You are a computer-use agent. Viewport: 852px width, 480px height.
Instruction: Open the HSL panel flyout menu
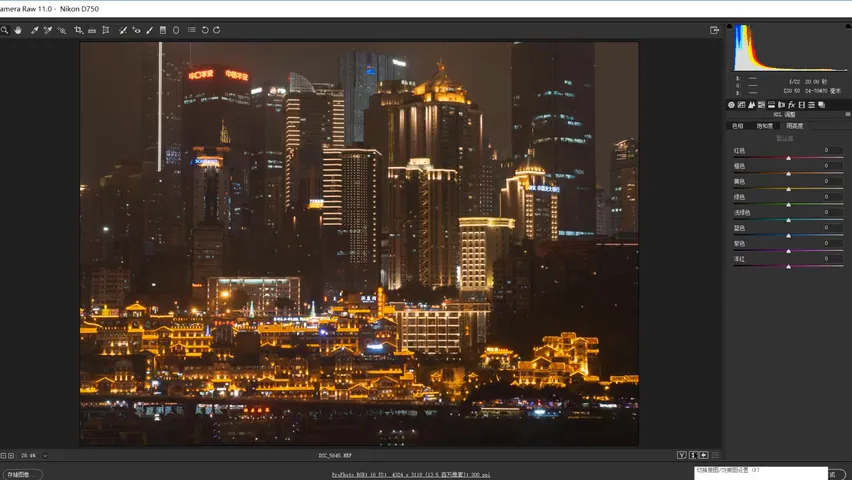point(848,115)
